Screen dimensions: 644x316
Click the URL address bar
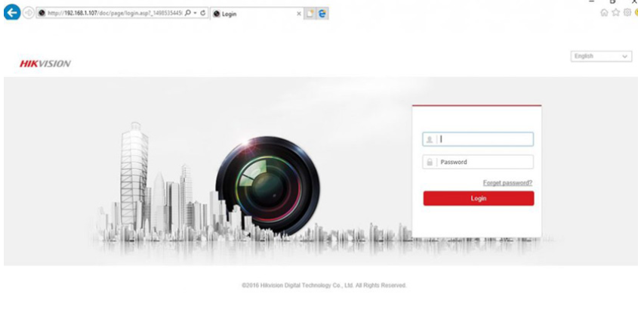(x=113, y=14)
